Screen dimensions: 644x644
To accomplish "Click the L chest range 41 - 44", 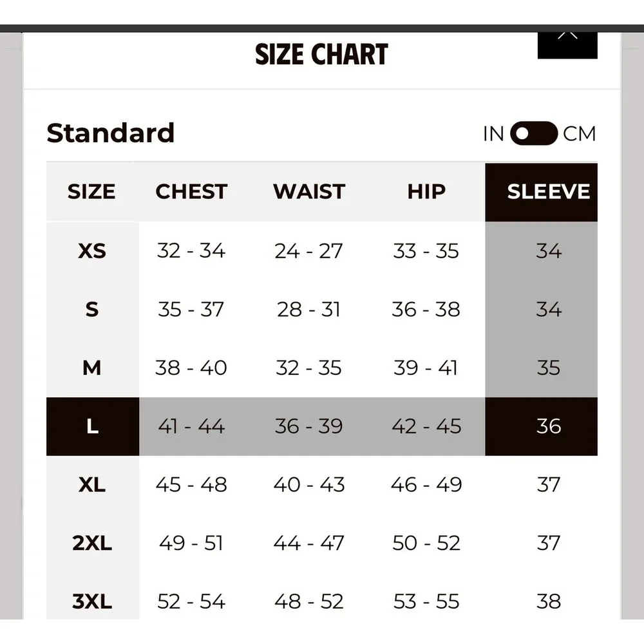I will point(191,426).
